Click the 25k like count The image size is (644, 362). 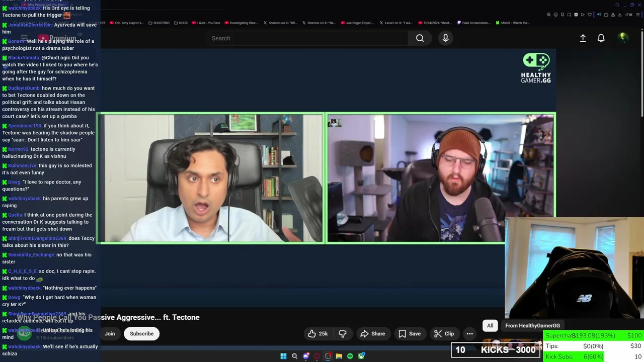(x=323, y=334)
